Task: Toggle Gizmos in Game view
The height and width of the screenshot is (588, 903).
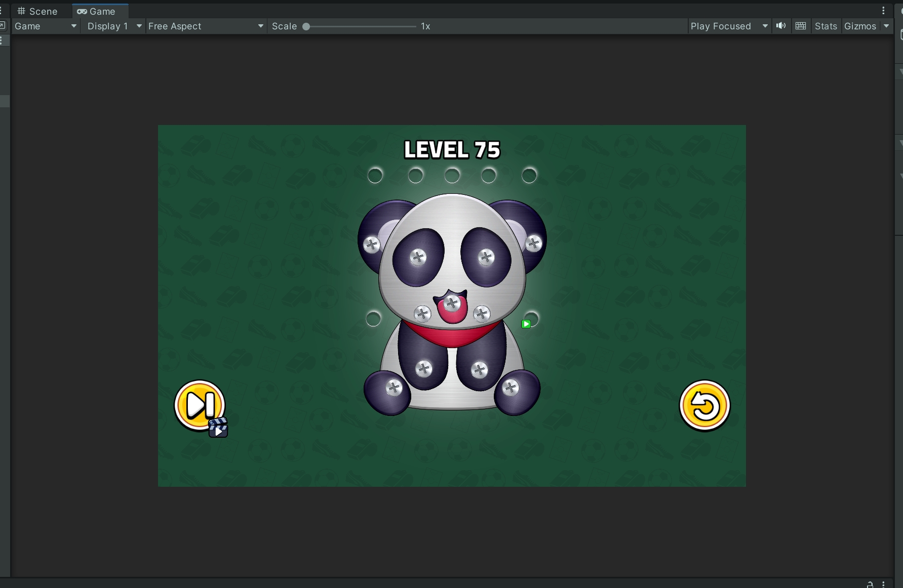Action: [860, 26]
